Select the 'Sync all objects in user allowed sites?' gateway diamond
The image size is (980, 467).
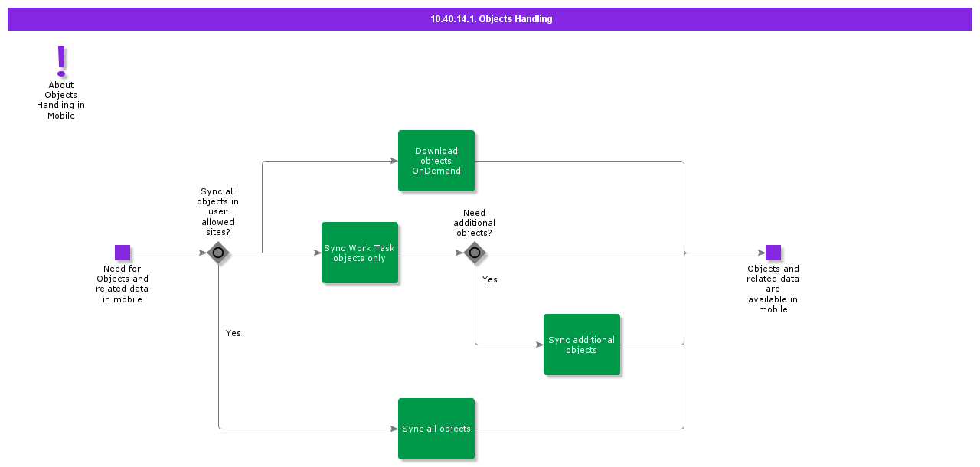pyautogui.click(x=218, y=253)
